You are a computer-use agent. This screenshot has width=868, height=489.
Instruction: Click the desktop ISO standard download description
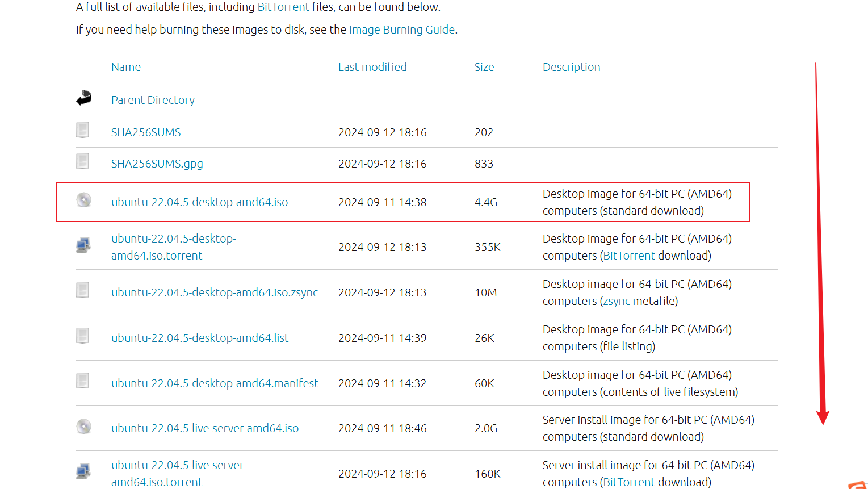click(637, 202)
